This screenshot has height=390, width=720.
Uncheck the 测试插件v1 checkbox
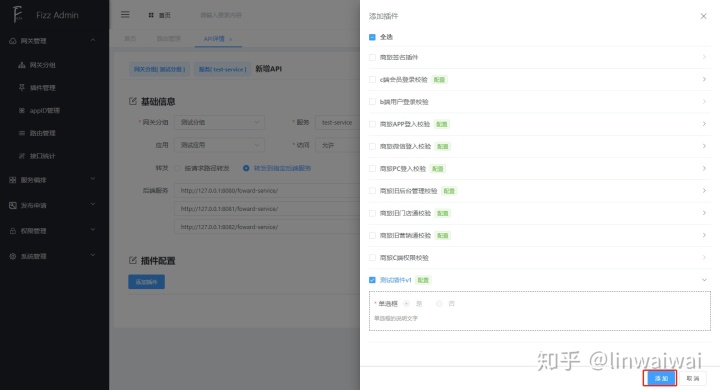372,280
